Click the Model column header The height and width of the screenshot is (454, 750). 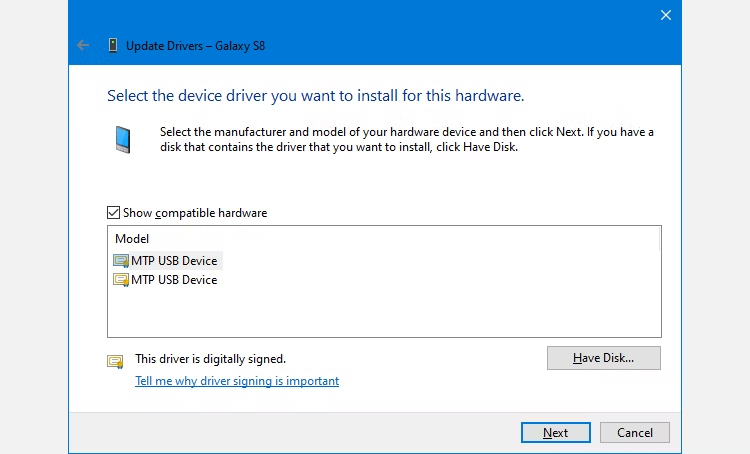pyautogui.click(x=132, y=239)
